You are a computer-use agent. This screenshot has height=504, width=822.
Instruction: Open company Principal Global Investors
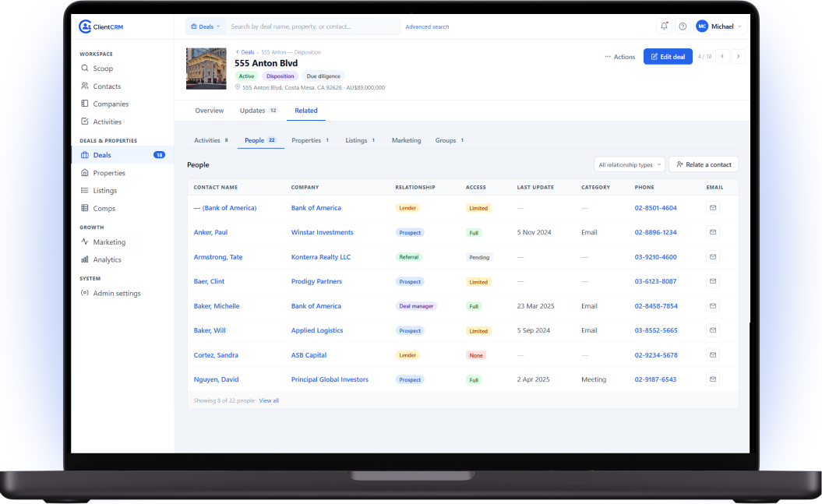click(x=330, y=379)
